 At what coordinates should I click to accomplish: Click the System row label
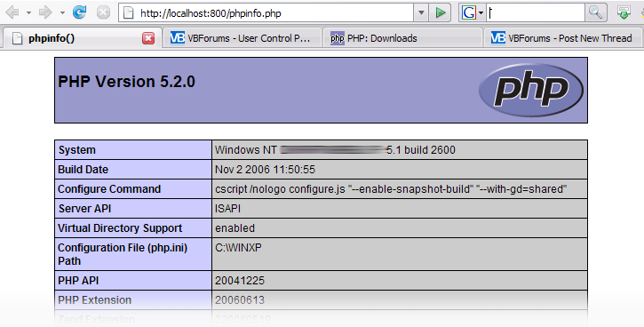76,150
